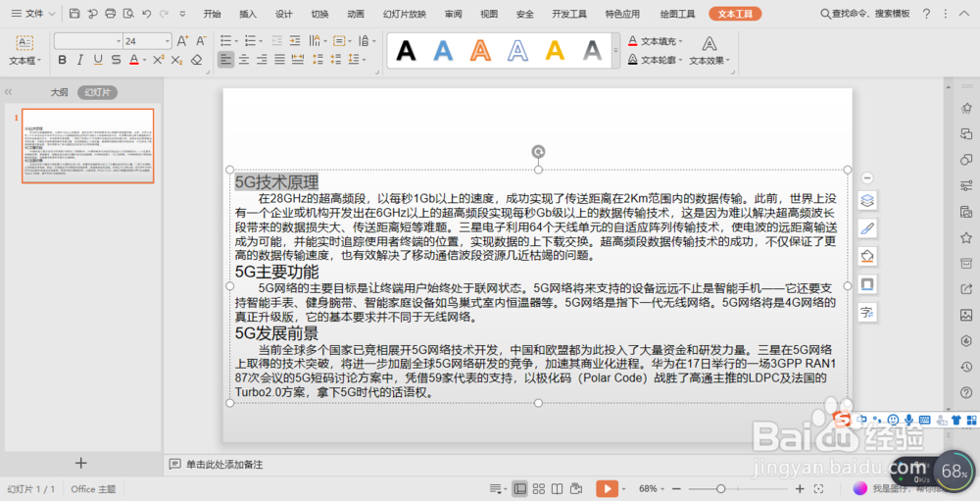Click 单击此处添加备注 notes area
The height and width of the screenshot is (501, 980).
(224, 464)
